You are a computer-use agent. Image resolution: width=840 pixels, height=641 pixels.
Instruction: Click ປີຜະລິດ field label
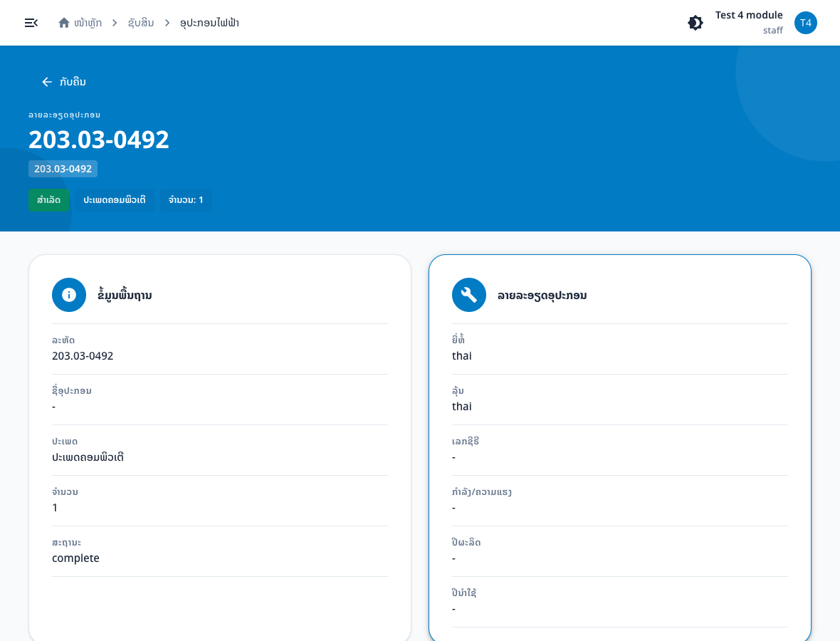click(466, 542)
